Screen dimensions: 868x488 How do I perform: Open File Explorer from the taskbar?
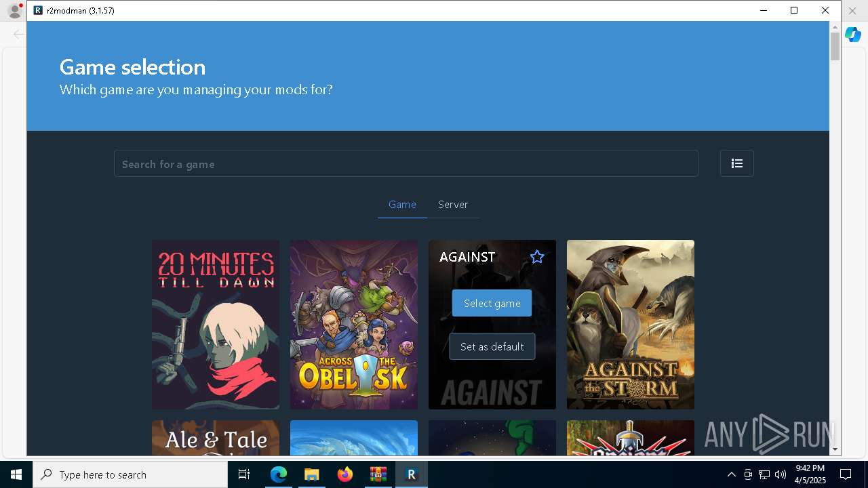[311, 474]
